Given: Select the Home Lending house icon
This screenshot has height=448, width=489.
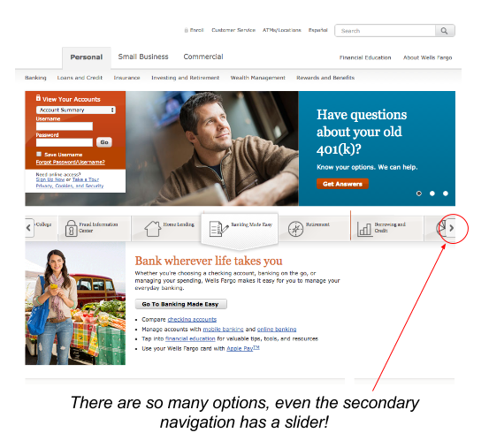Looking at the screenshot, I should [153, 228].
